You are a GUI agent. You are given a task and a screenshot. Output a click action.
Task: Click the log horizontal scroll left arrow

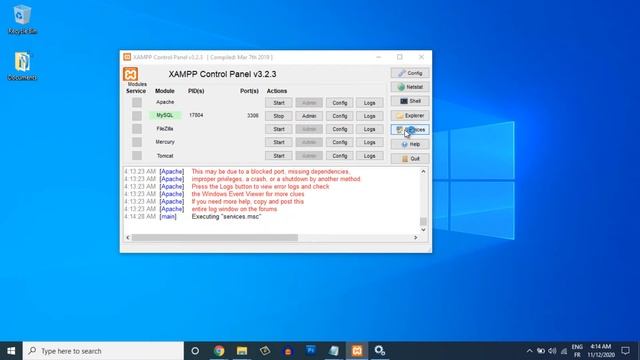[x=128, y=237]
